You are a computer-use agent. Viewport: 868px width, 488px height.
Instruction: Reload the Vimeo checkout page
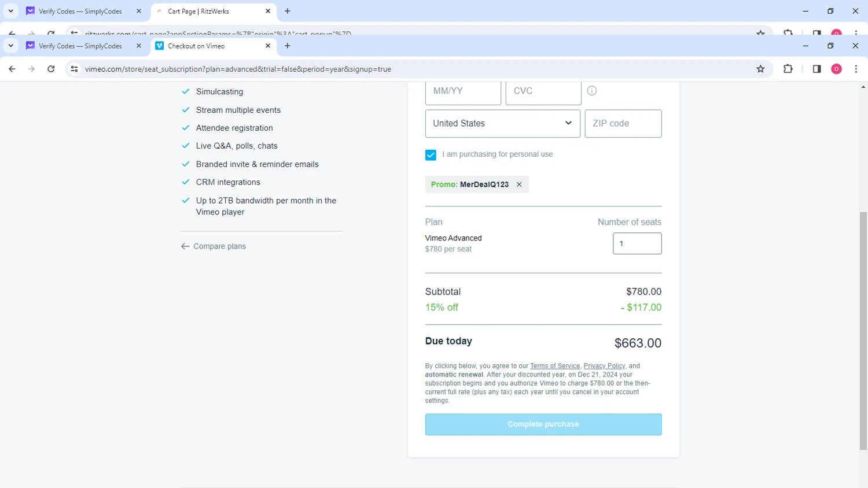pyautogui.click(x=51, y=69)
